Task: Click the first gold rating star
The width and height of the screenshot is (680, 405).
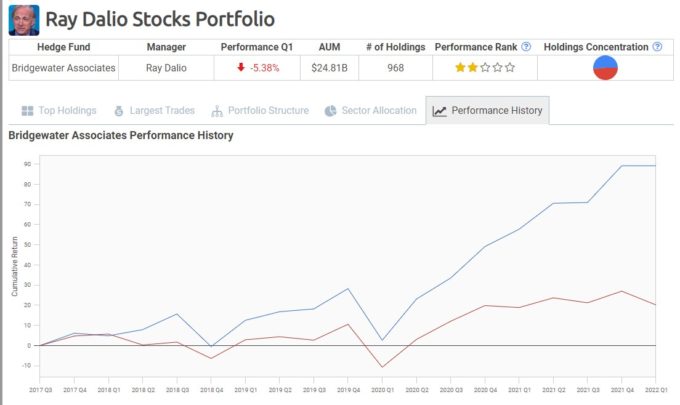Action: coord(460,68)
